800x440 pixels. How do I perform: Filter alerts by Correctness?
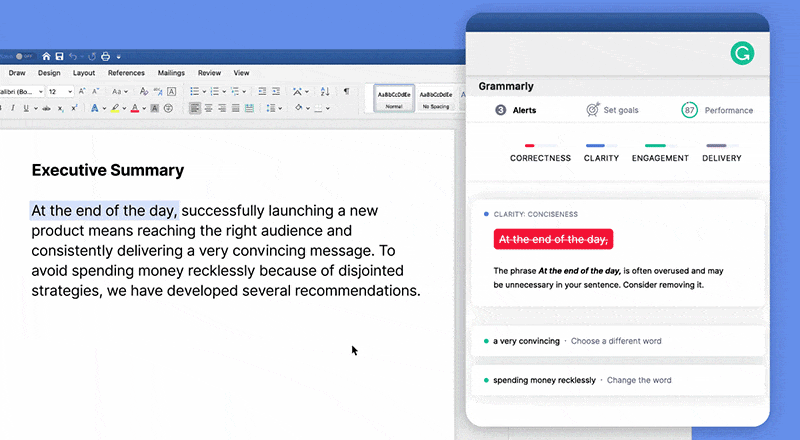point(540,154)
